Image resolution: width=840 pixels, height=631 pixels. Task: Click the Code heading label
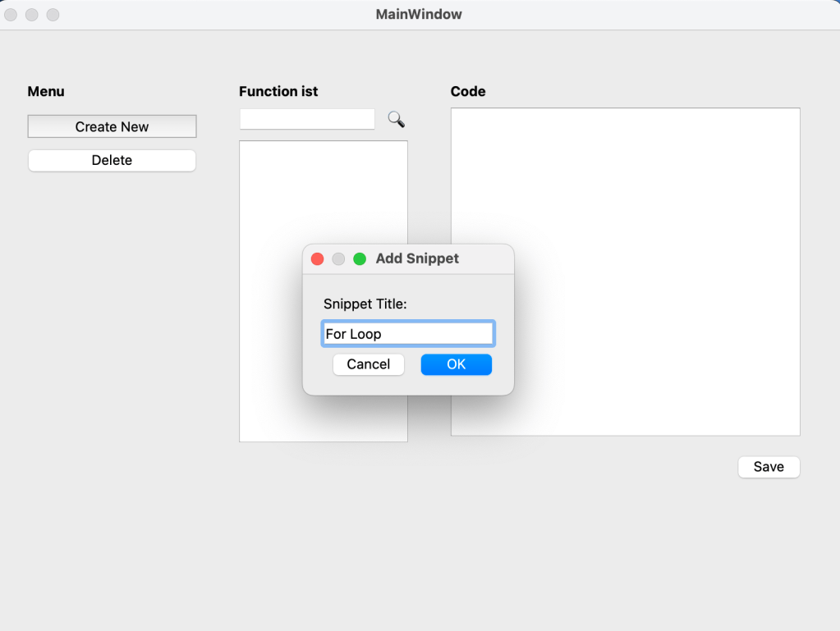click(468, 92)
